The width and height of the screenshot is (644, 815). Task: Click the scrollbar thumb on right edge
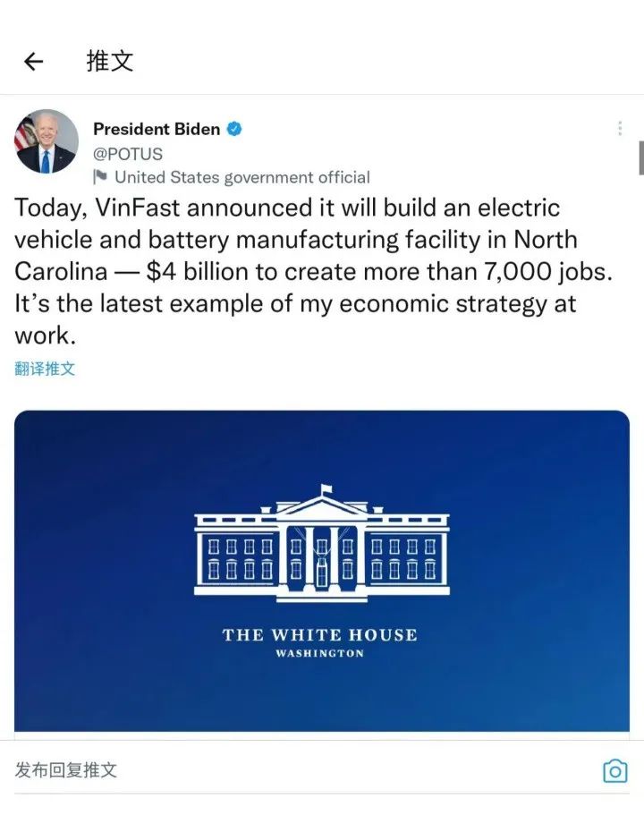(641, 157)
